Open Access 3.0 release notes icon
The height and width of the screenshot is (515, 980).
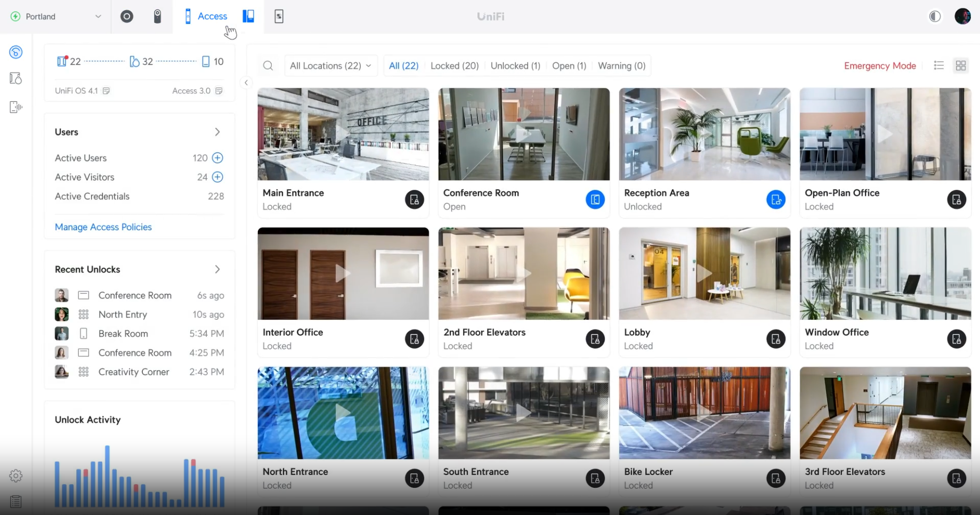pos(218,91)
